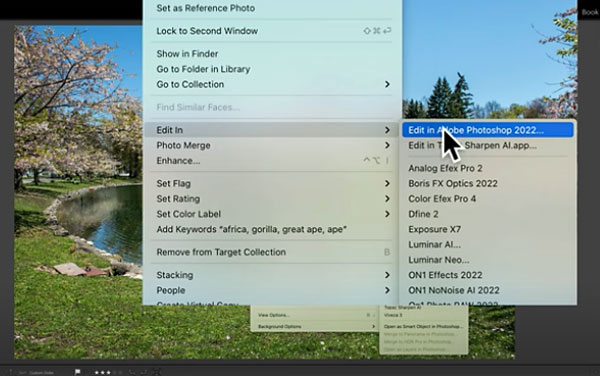Choose Edit in Adobe Photoshop 2022...
Screen dimensions: 600x376
[x=488, y=130]
